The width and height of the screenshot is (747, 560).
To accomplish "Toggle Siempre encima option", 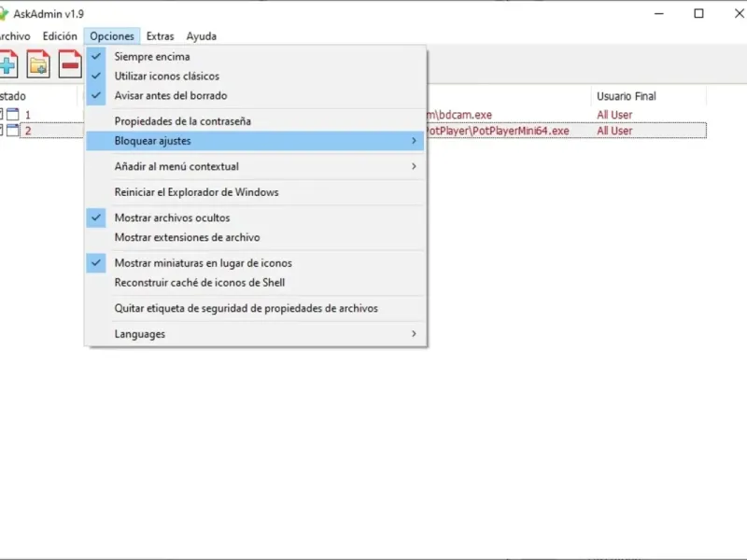I will [255, 56].
